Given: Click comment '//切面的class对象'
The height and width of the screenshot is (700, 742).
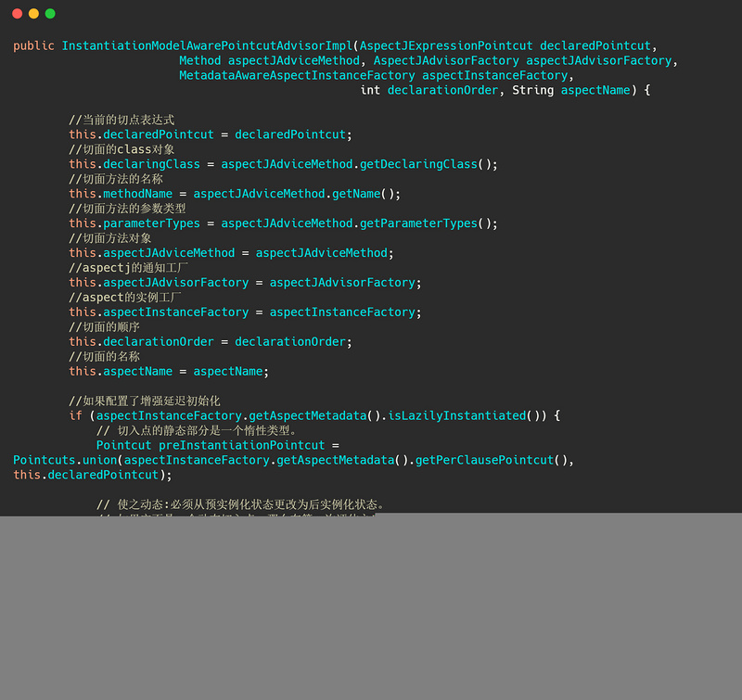Looking at the screenshot, I should coord(122,149).
